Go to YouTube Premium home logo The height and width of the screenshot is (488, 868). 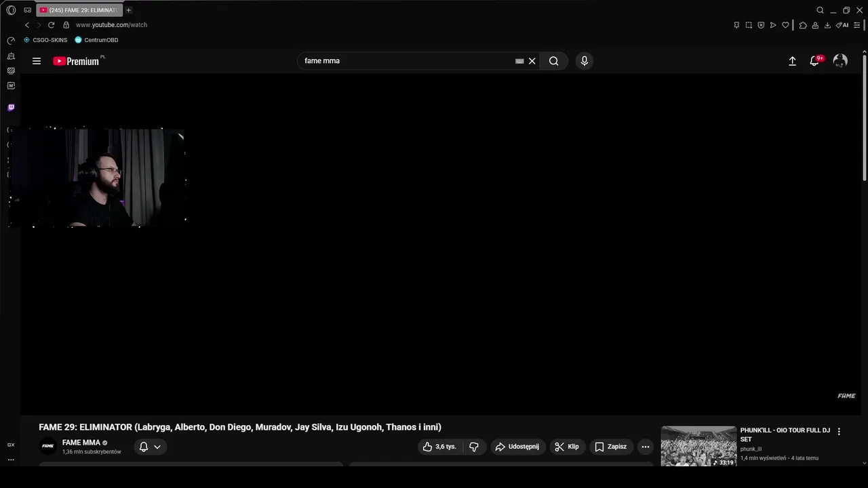(x=77, y=61)
